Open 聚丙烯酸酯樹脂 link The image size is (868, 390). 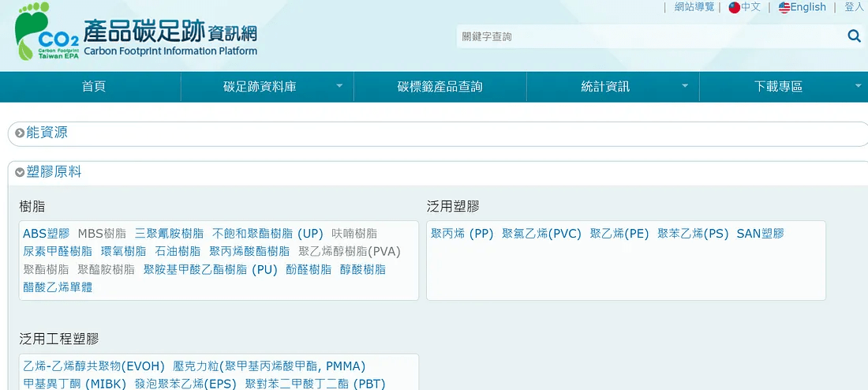pos(249,252)
